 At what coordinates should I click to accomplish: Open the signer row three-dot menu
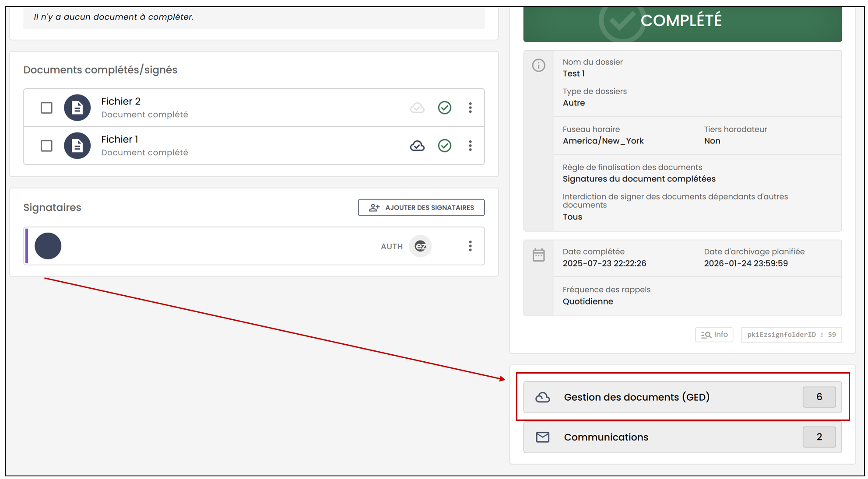click(471, 246)
